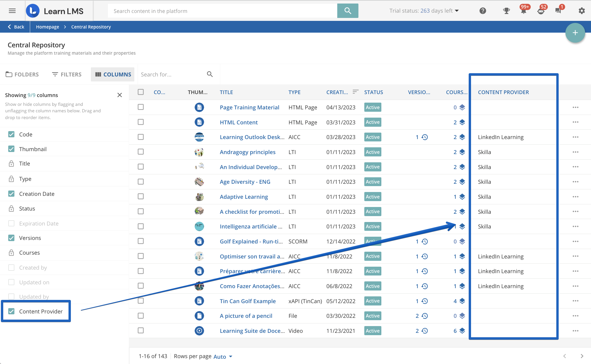Viewport: 591px width, 364px height.
Task: Click the sort icon beside Creation column
Action: 355,92
